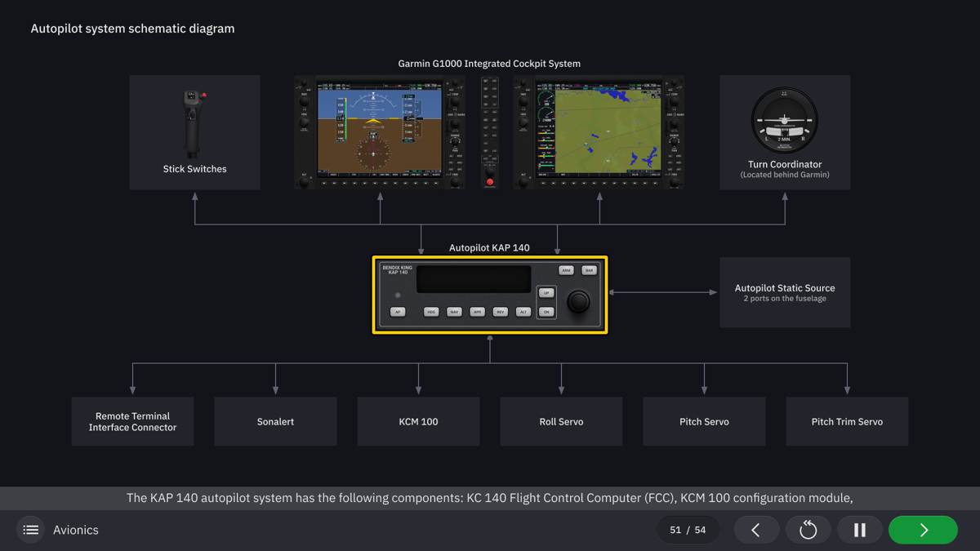Engage NAV mode on the autopilot
The height and width of the screenshot is (551, 980).
454,312
